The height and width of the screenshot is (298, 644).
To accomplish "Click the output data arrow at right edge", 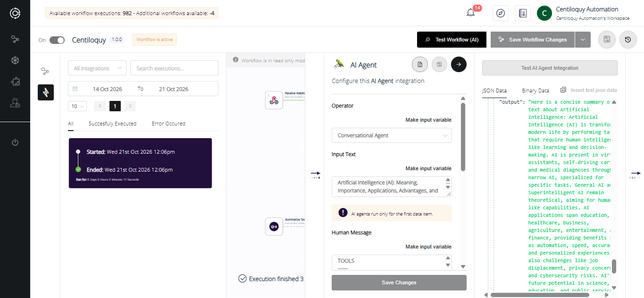I will tap(635, 174).
